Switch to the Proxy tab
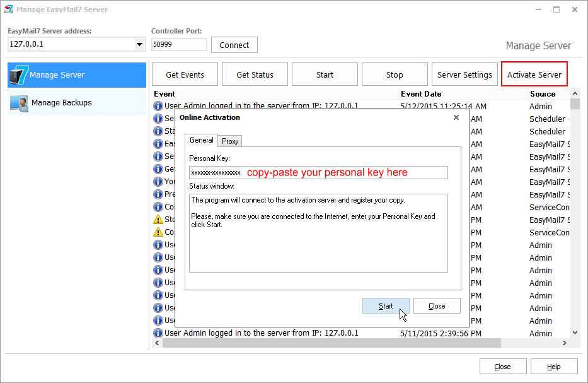The width and height of the screenshot is (588, 383). pyautogui.click(x=230, y=141)
